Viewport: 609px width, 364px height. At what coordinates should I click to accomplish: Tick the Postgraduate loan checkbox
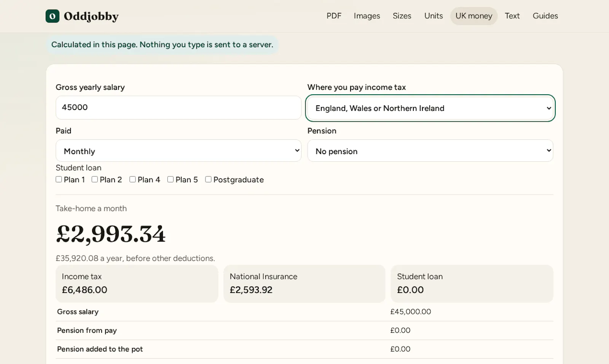point(208,179)
